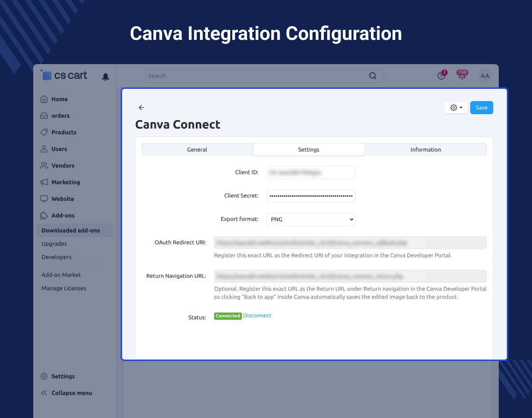This screenshot has height=418, width=532.
Task: Open the Products menu item
Action: (x=64, y=133)
